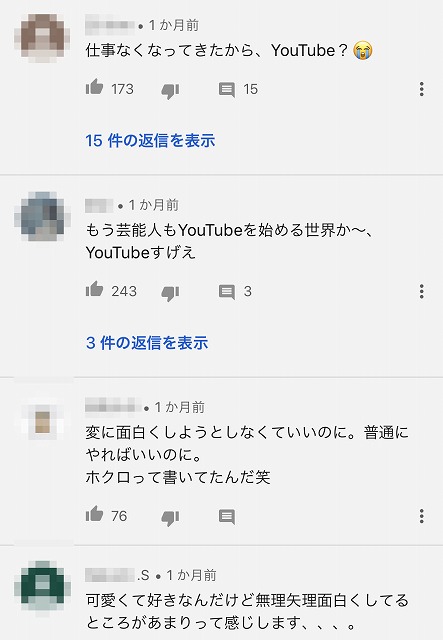443x640 pixels.
Task: Open replies icon showing 15 replies
Action: pos(227,89)
